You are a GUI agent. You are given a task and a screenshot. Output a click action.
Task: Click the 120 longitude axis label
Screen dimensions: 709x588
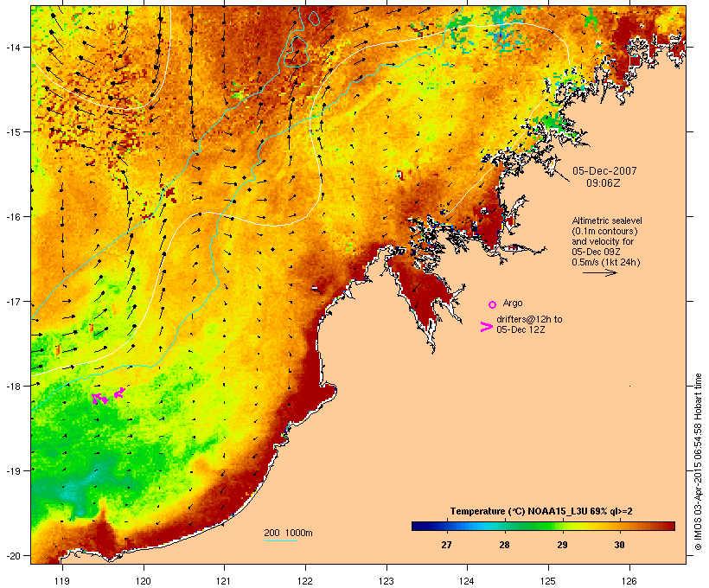[x=144, y=581]
